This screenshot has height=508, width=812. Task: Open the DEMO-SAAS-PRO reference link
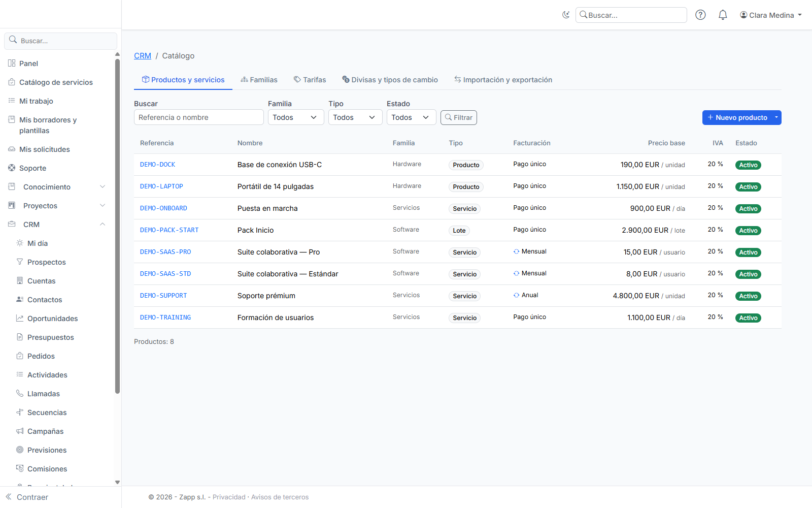(165, 252)
